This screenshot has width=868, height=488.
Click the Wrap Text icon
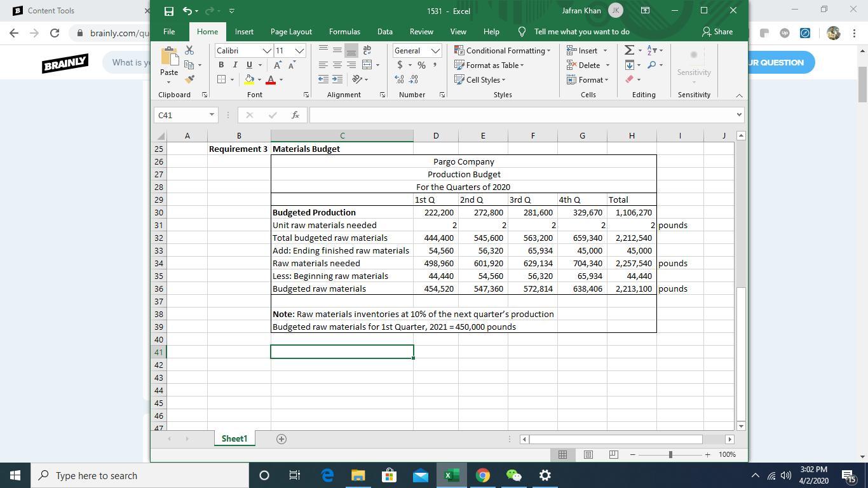(x=367, y=50)
